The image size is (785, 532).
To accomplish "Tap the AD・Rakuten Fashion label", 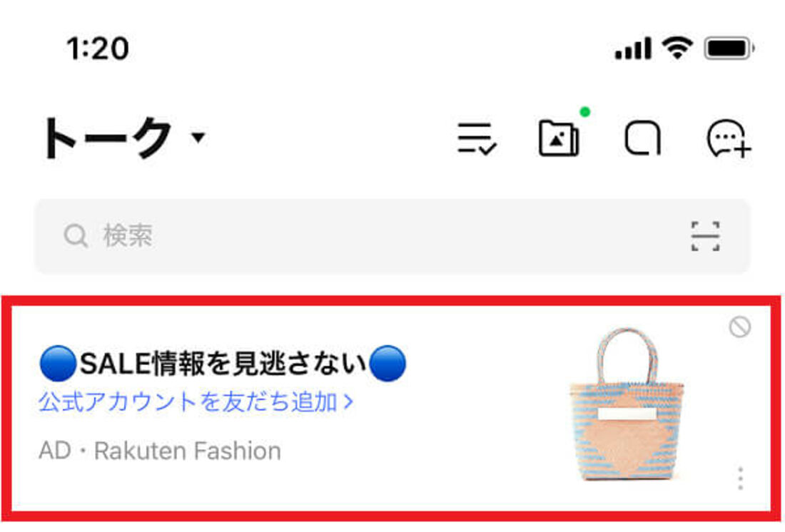I will tap(160, 451).
